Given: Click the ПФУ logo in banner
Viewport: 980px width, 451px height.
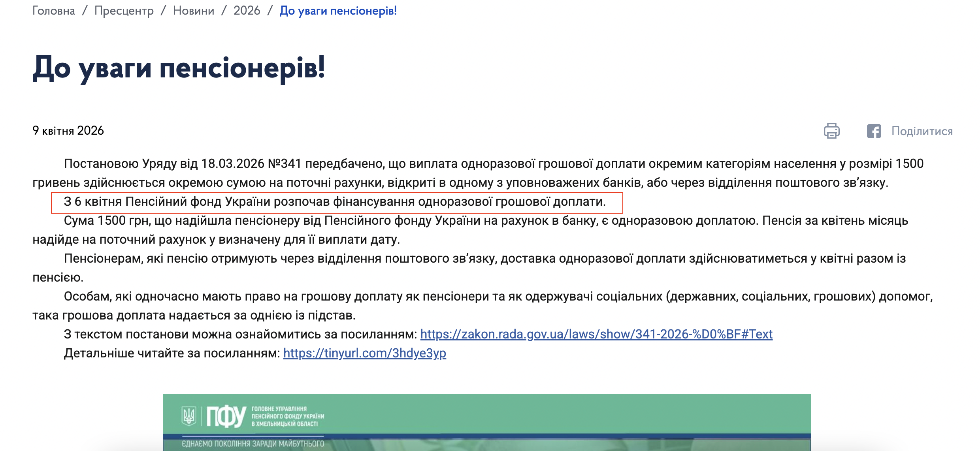Looking at the screenshot, I should pyautogui.click(x=226, y=417).
